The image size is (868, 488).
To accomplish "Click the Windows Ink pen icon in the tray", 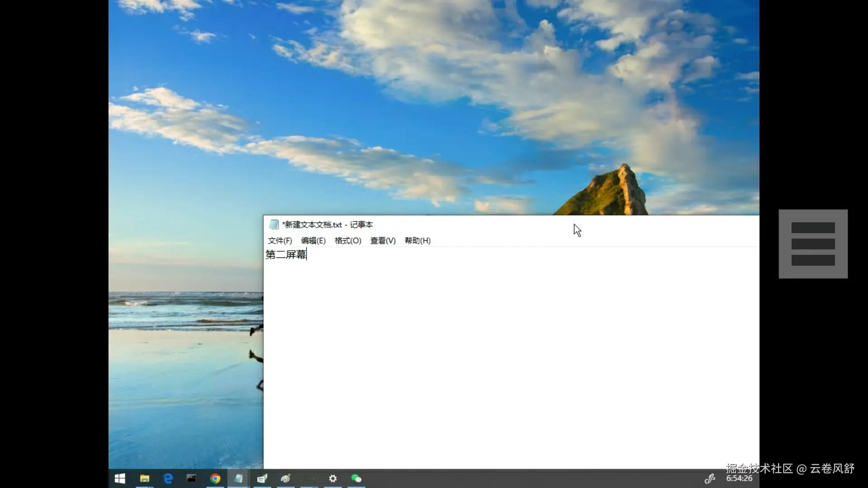I will (710, 479).
